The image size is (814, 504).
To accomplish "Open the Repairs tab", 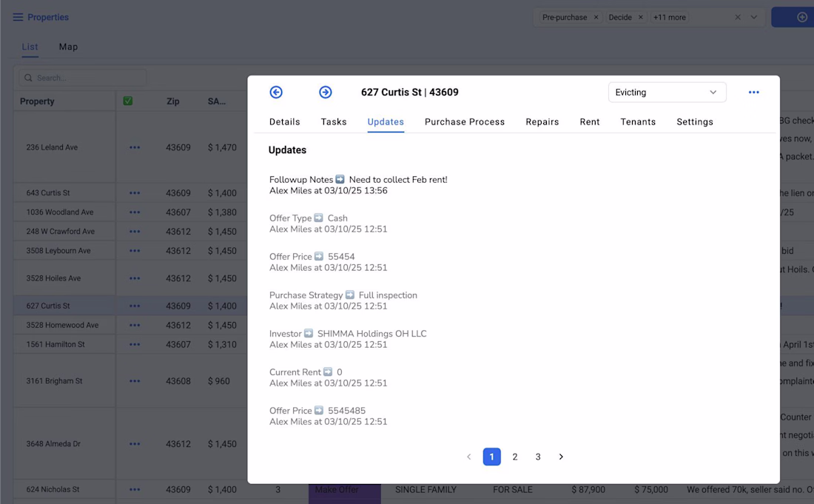I will [x=542, y=122].
